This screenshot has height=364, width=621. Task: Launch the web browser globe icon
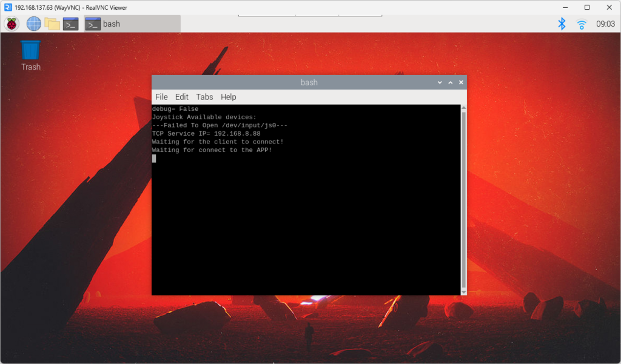tap(34, 24)
